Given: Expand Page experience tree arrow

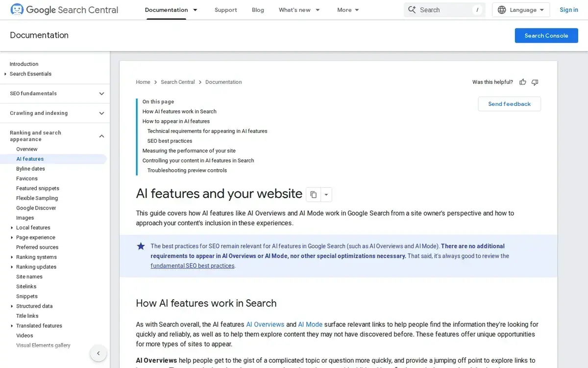Looking at the screenshot, I should click(x=12, y=237).
